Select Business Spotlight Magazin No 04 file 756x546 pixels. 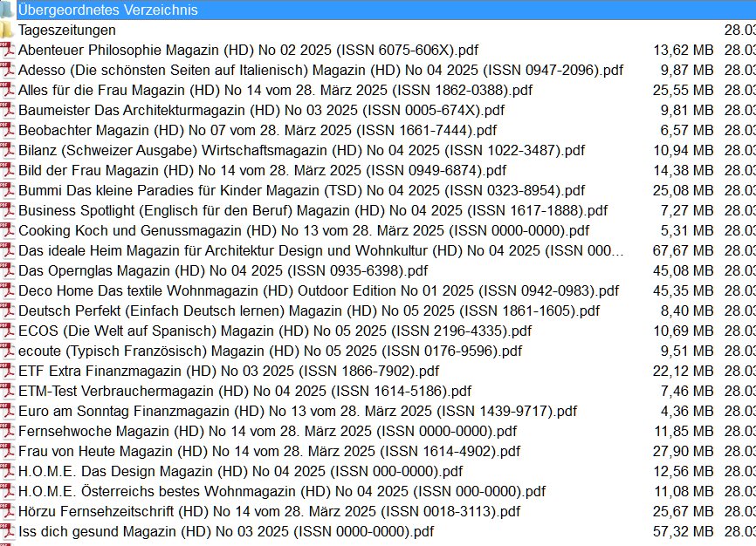point(313,210)
